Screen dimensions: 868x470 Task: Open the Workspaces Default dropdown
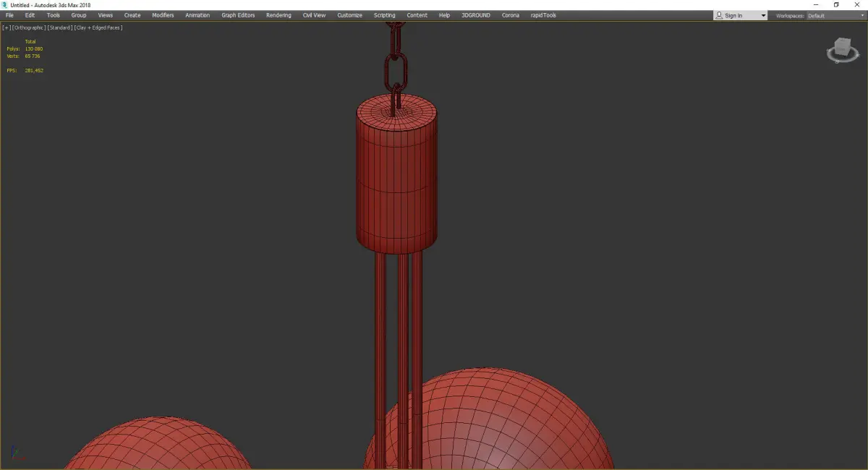(x=835, y=15)
